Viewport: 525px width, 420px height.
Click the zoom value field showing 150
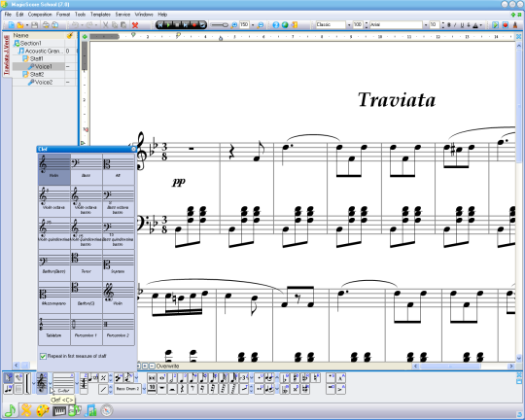pos(244,24)
